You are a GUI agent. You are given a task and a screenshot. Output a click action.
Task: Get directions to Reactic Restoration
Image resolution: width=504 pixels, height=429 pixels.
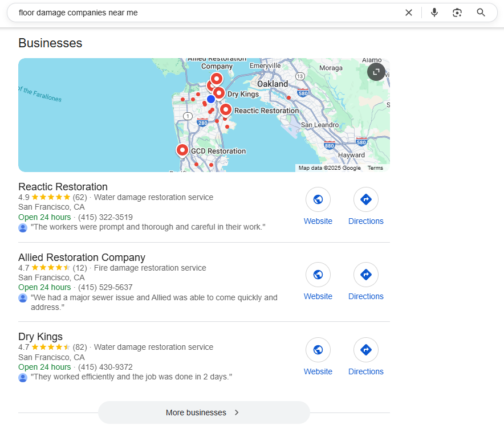[x=366, y=199]
